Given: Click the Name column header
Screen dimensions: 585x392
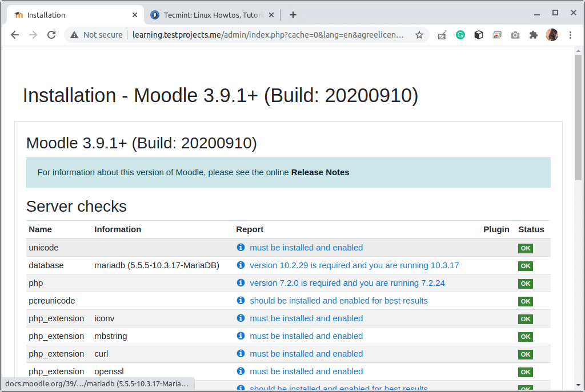Looking at the screenshot, I should (41, 229).
